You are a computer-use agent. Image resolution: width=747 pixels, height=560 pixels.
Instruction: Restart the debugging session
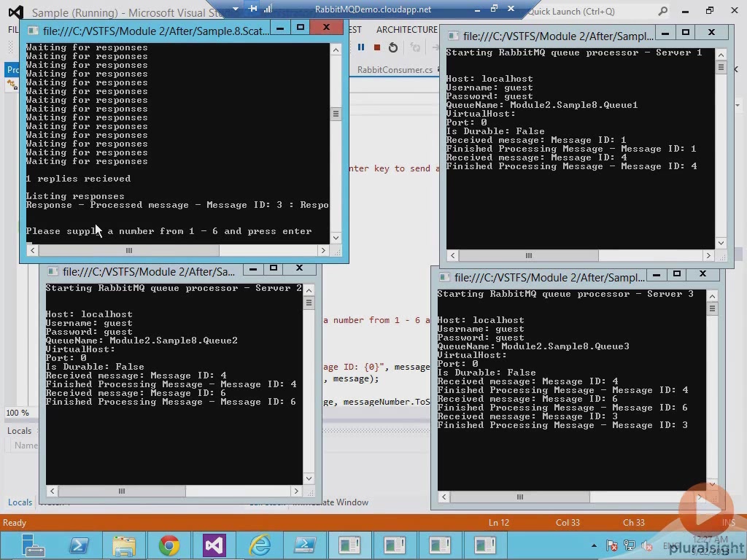click(x=393, y=47)
